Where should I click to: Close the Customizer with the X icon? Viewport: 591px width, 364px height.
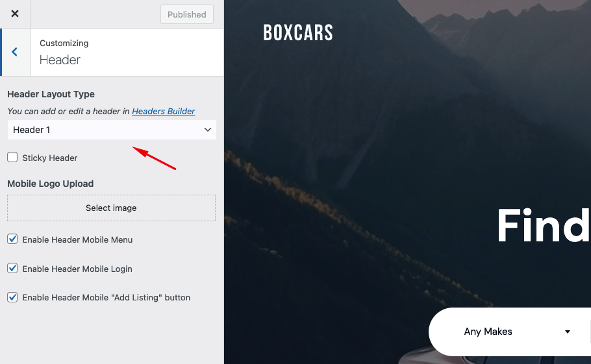coord(14,14)
